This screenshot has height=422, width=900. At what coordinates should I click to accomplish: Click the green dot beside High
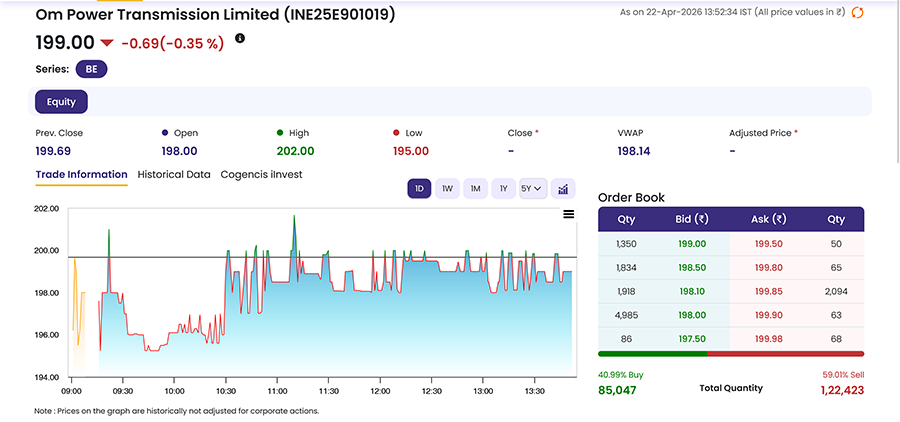pos(280,132)
